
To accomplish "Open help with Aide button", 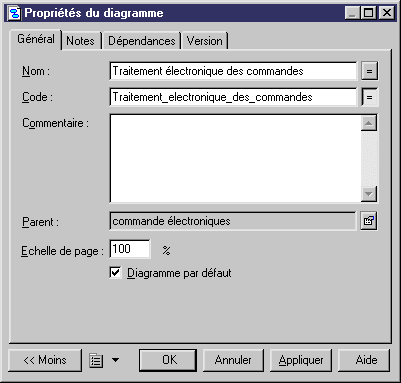I will 364,360.
